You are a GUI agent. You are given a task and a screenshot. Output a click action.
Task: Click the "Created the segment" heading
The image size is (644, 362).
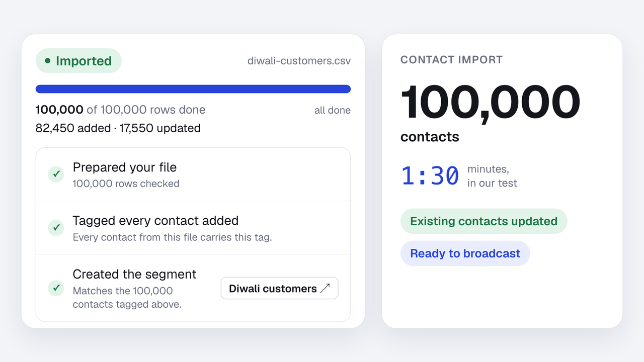click(x=135, y=274)
